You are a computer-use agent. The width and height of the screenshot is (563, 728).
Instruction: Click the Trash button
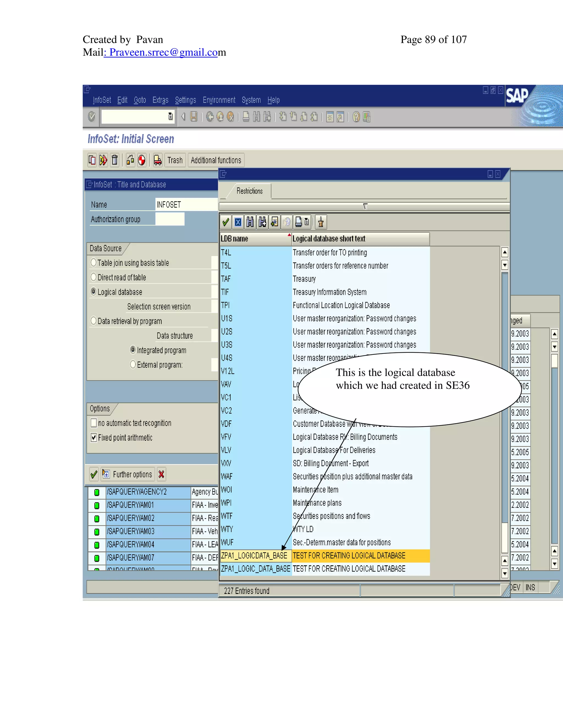(175, 160)
